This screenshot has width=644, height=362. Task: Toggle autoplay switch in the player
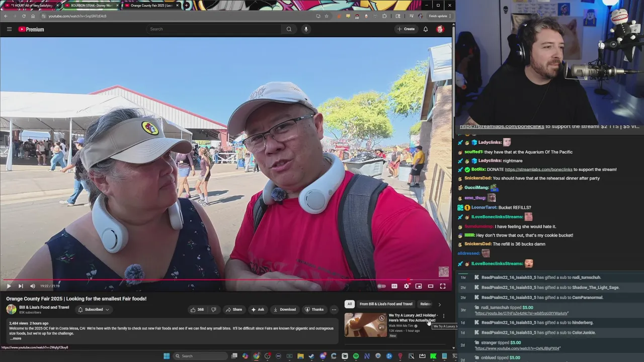click(x=382, y=286)
